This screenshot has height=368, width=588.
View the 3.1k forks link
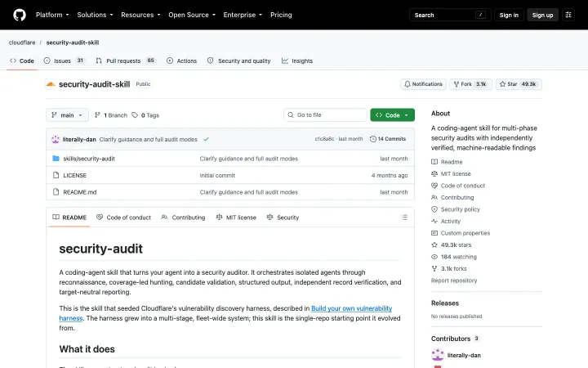449,268
